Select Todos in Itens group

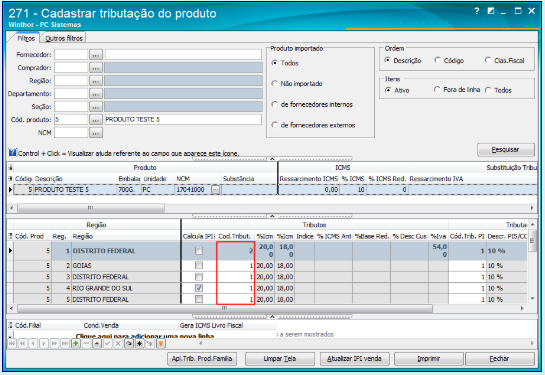point(488,90)
